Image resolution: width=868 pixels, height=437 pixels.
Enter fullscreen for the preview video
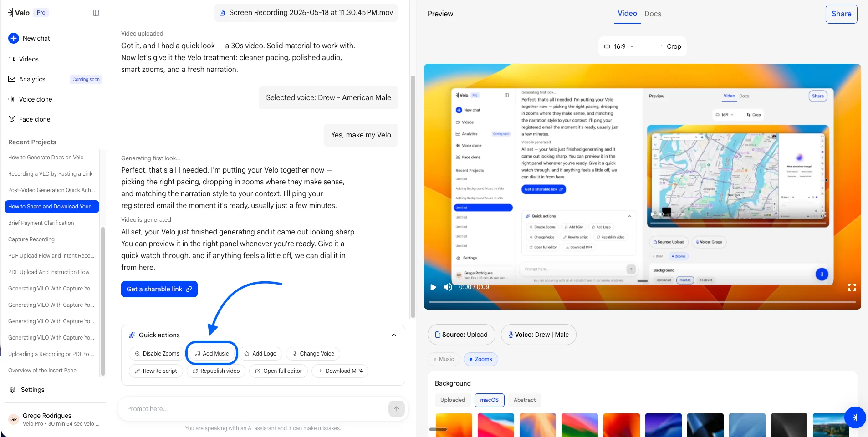(x=852, y=287)
